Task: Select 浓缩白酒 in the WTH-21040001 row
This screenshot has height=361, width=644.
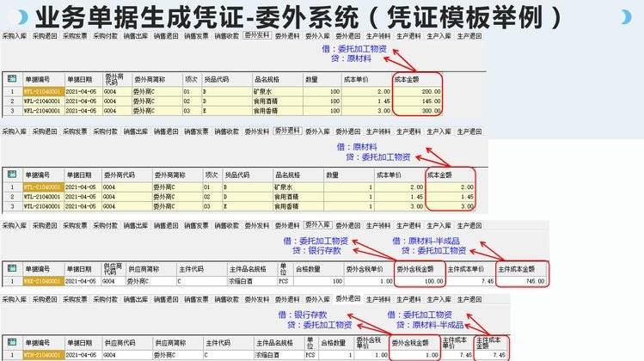Action: [267, 354]
